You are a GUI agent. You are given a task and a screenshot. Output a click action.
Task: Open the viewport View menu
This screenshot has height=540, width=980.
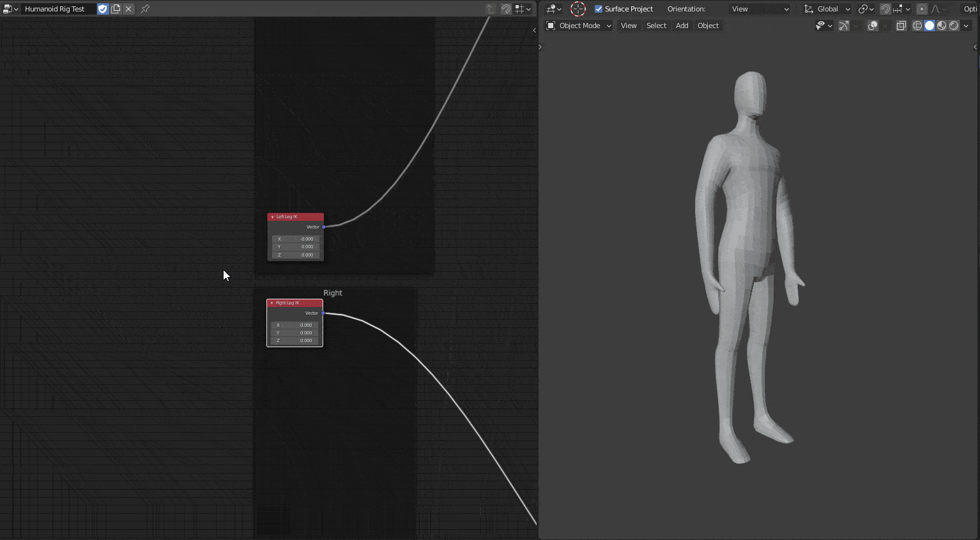pos(629,26)
